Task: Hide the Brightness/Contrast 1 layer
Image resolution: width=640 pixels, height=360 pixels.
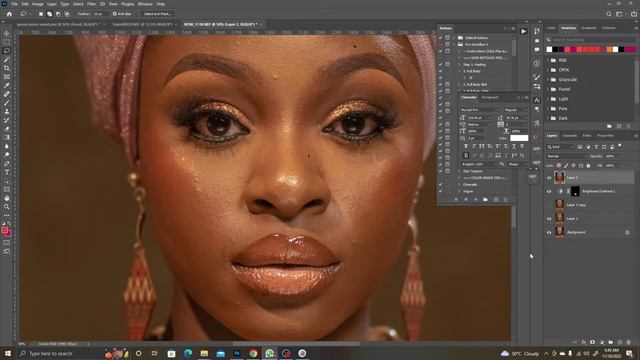Action: pyautogui.click(x=549, y=191)
